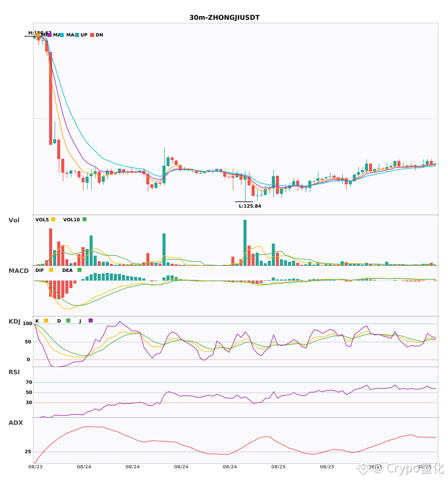Click the RSI panel label
Image resolution: width=448 pixels, height=481 pixels.
click(x=14, y=372)
